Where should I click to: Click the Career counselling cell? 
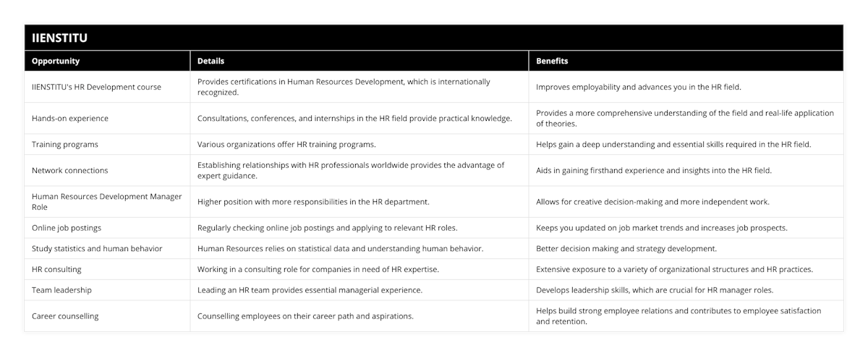107,316
